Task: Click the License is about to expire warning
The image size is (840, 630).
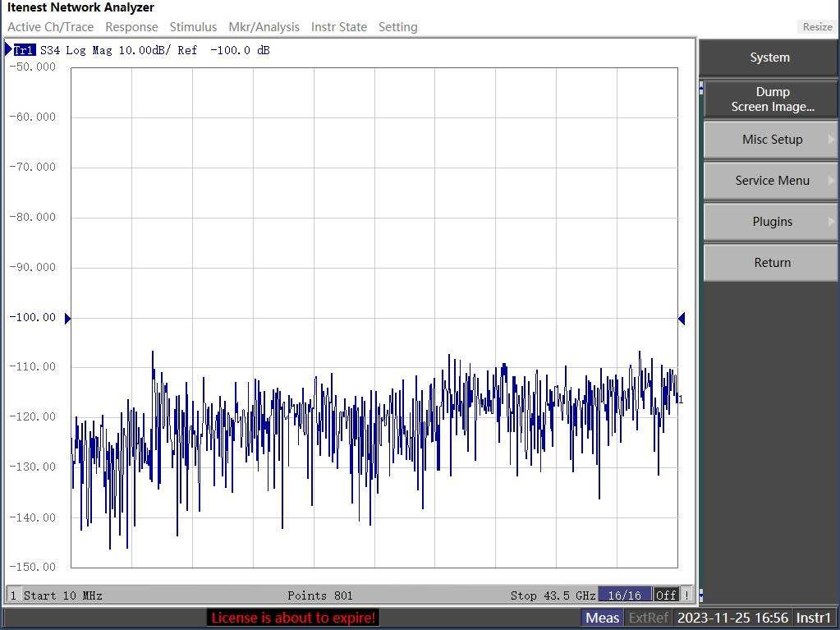Action: 293,618
